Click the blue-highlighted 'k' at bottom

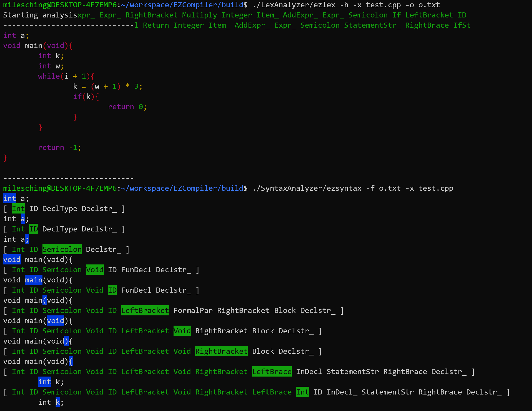pos(58,402)
